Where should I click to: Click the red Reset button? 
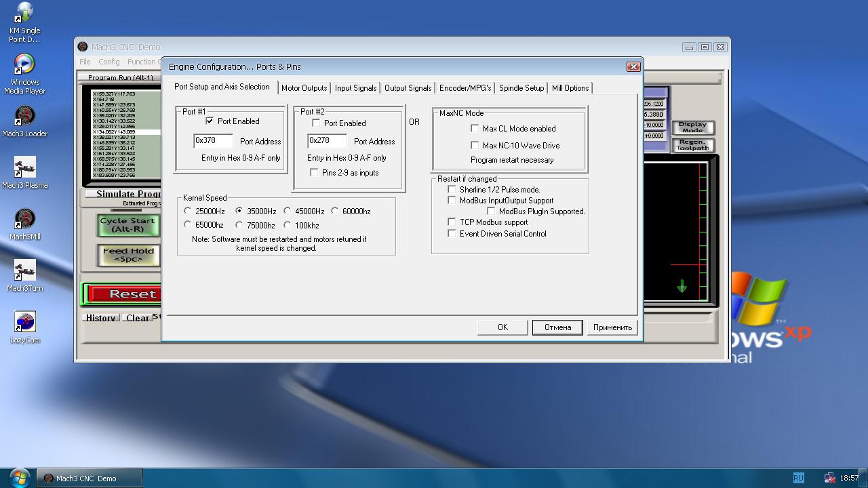[x=123, y=294]
